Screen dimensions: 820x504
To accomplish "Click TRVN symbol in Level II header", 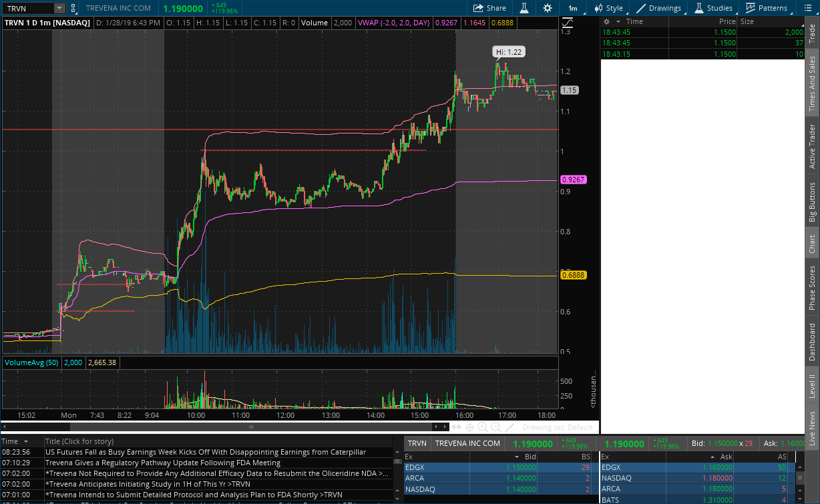I will [x=417, y=443].
